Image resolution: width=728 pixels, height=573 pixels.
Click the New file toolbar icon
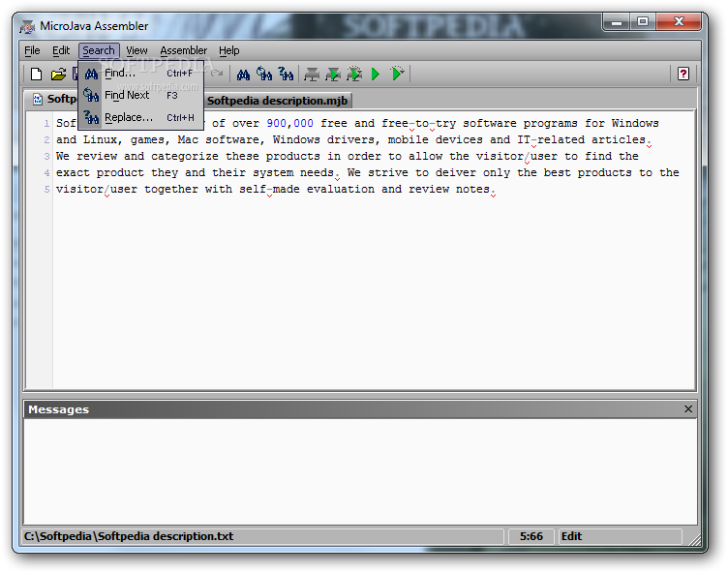[36, 74]
